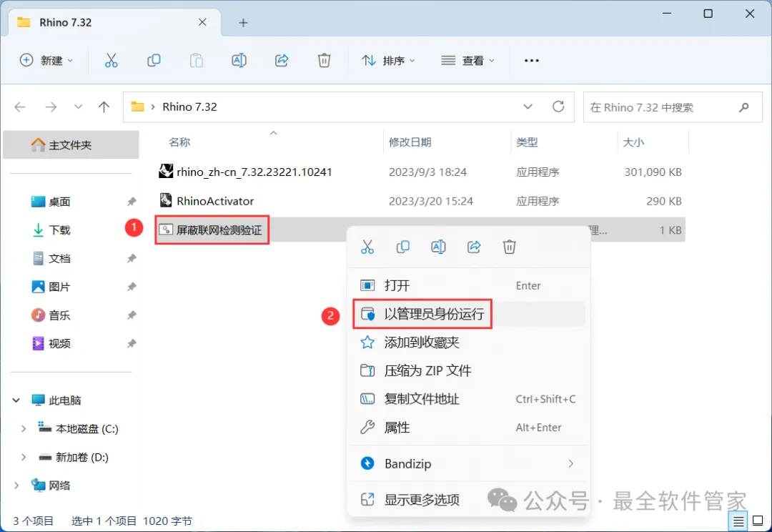This screenshot has height=532, width=772.
Task: Sort by 名称 column header
Action: (179, 142)
